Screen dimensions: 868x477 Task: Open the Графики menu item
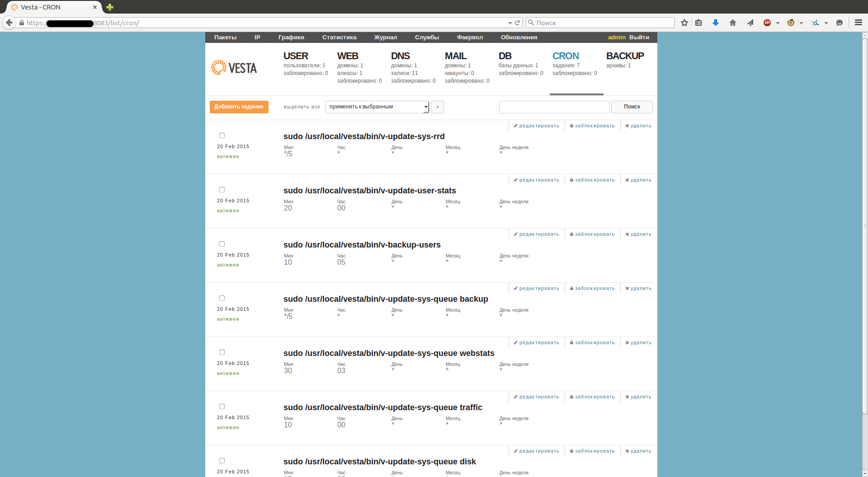tap(291, 37)
